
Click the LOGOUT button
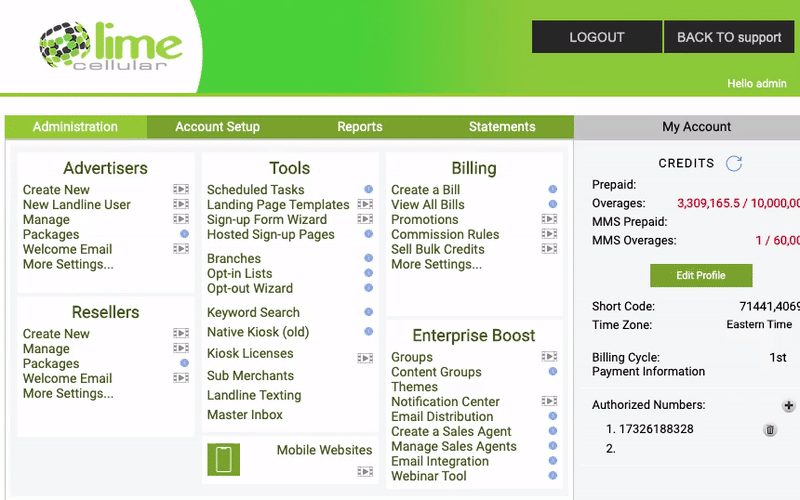point(596,37)
